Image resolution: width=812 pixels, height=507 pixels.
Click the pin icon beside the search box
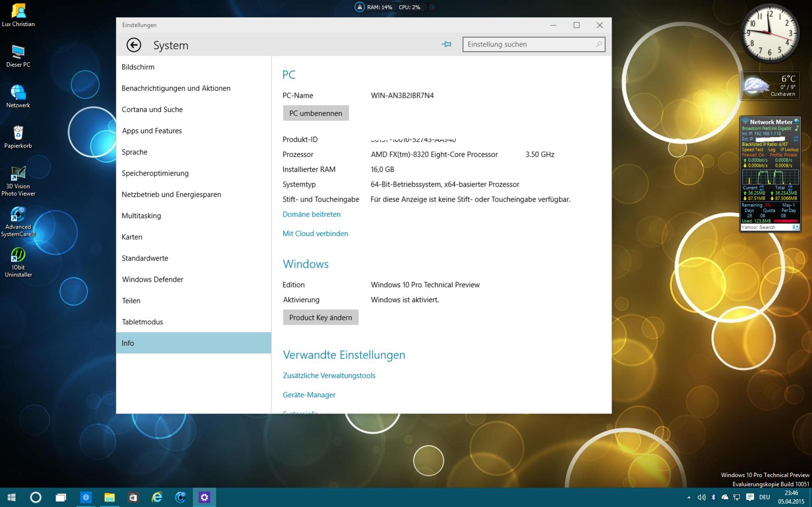click(x=446, y=44)
